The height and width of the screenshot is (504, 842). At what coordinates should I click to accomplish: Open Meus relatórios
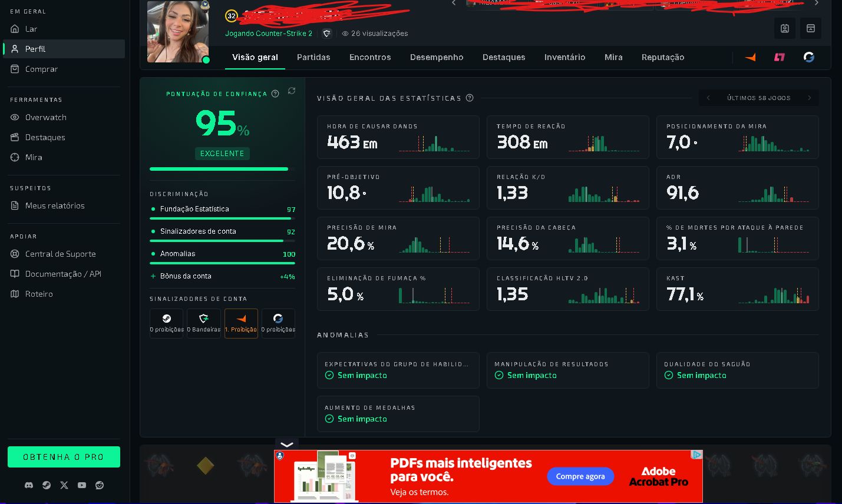(64, 205)
